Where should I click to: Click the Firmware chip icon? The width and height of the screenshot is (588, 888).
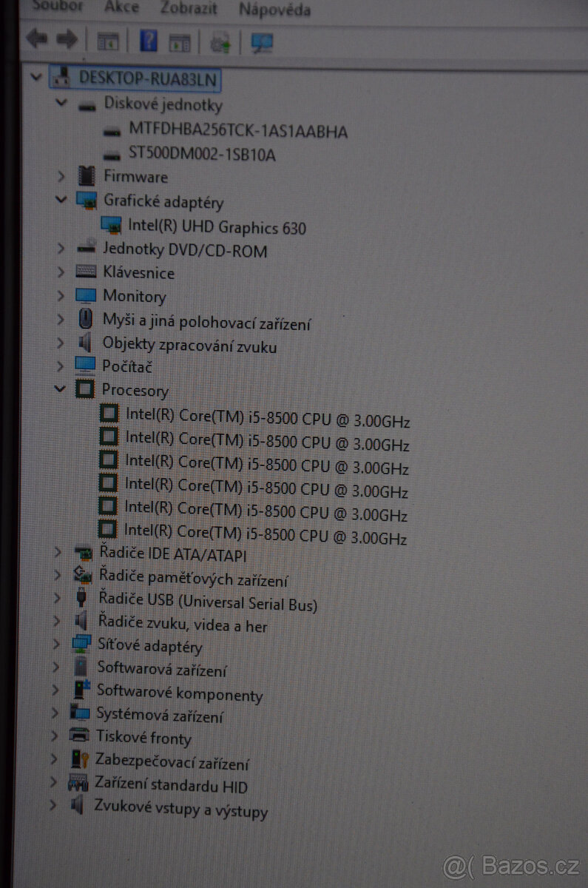(x=87, y=176)
